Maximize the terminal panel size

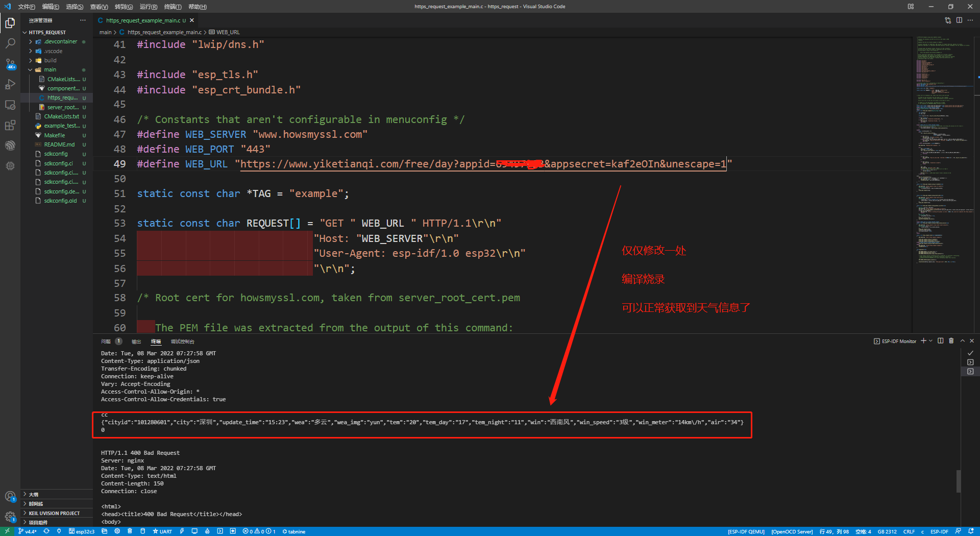pyautogui.click(x=963, y=340)
